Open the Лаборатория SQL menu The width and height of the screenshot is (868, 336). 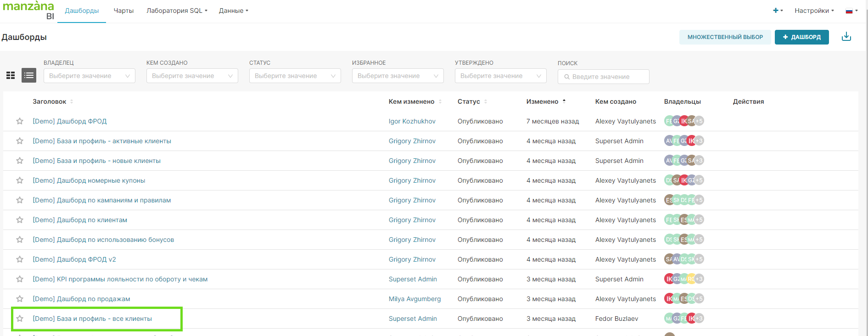177,11
